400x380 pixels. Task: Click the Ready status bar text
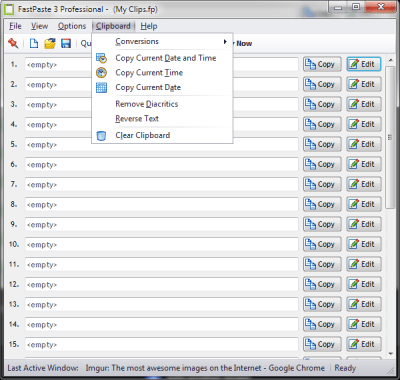(345, 368)
